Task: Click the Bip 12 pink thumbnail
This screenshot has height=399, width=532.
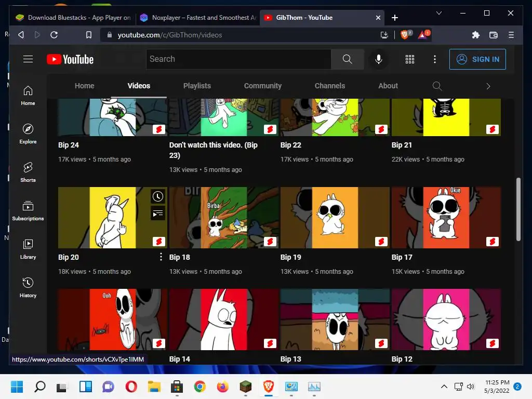Action: pyautogui.click(x=446, y=320)
